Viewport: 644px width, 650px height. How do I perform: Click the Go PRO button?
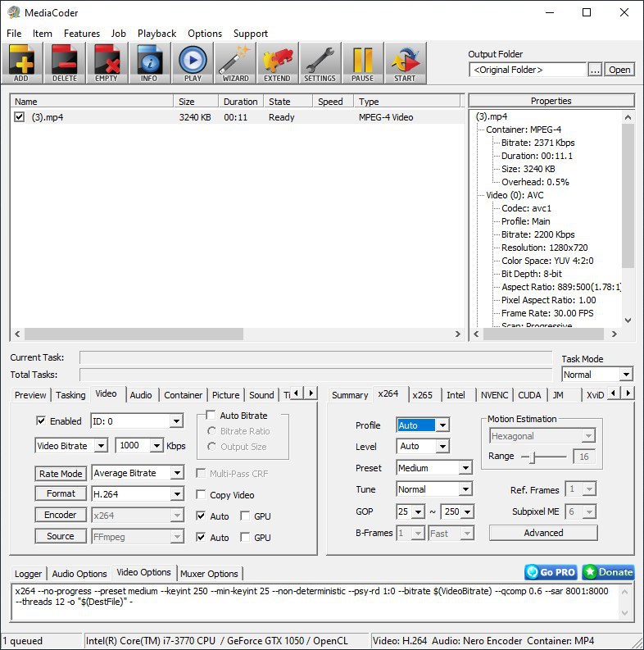[551, 572]
